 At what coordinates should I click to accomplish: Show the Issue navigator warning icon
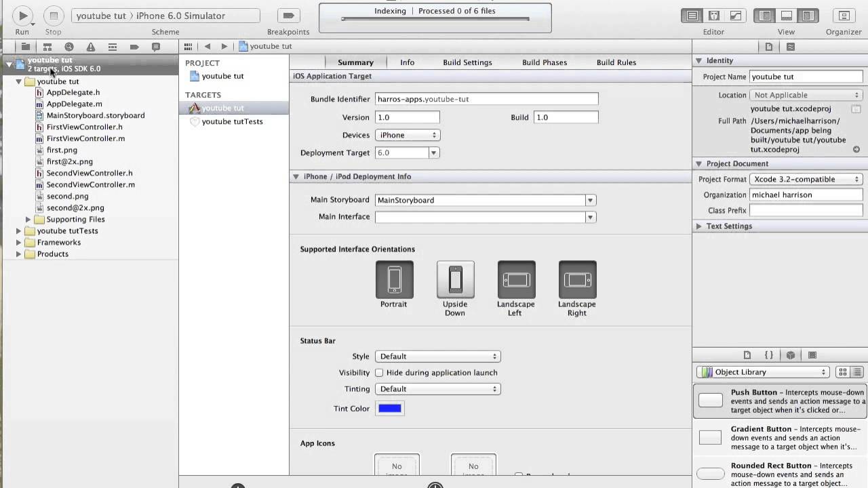(x=90, y=47)
